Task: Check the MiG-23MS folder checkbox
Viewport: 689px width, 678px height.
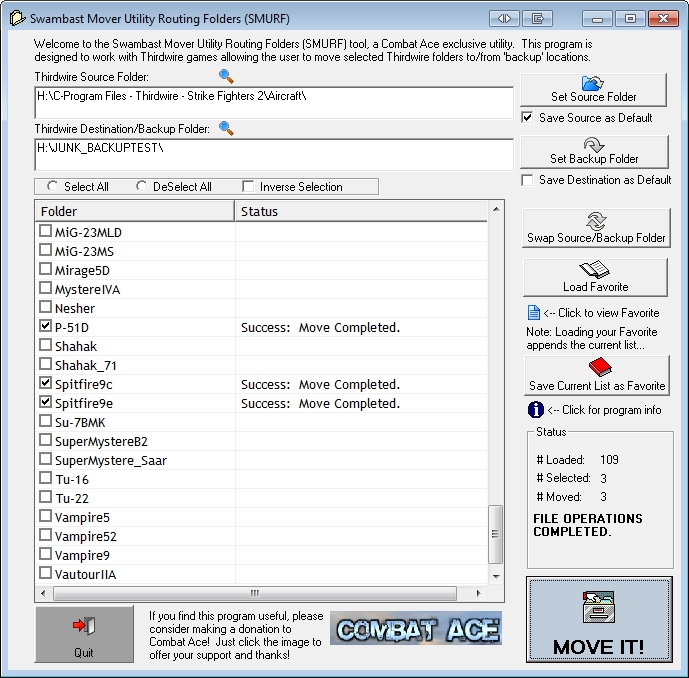Action: [45, 250]
